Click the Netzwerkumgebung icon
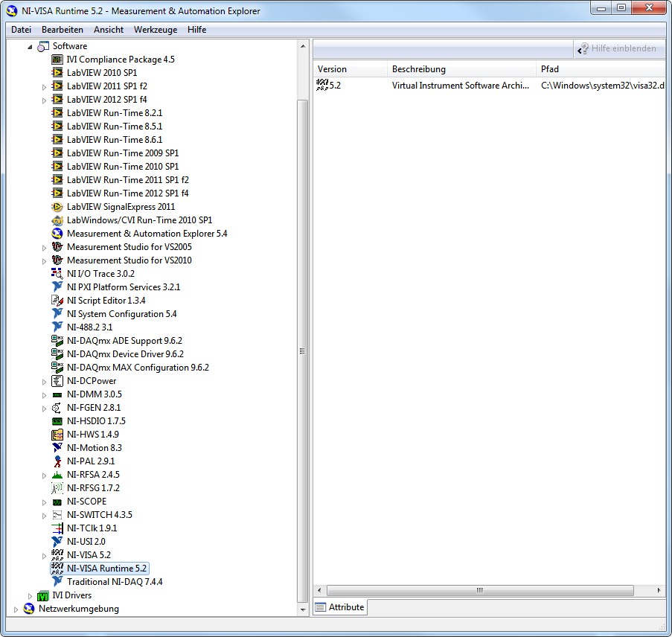This screenshot has height=637, width=672. tap(29, 609)
